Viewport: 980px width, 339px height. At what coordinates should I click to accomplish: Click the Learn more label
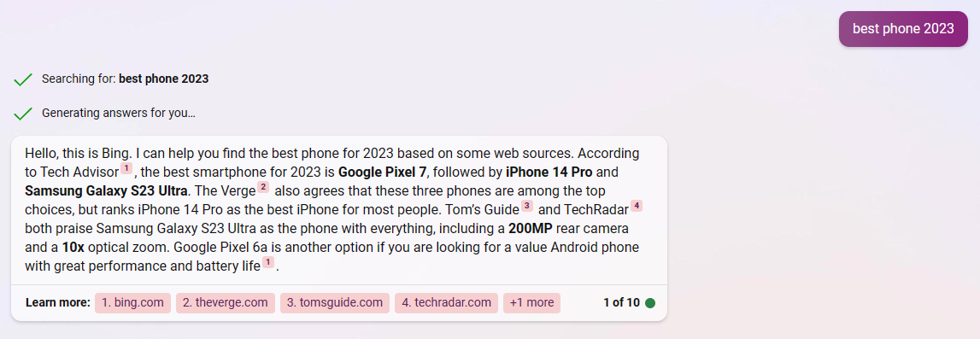coord(58,303)
